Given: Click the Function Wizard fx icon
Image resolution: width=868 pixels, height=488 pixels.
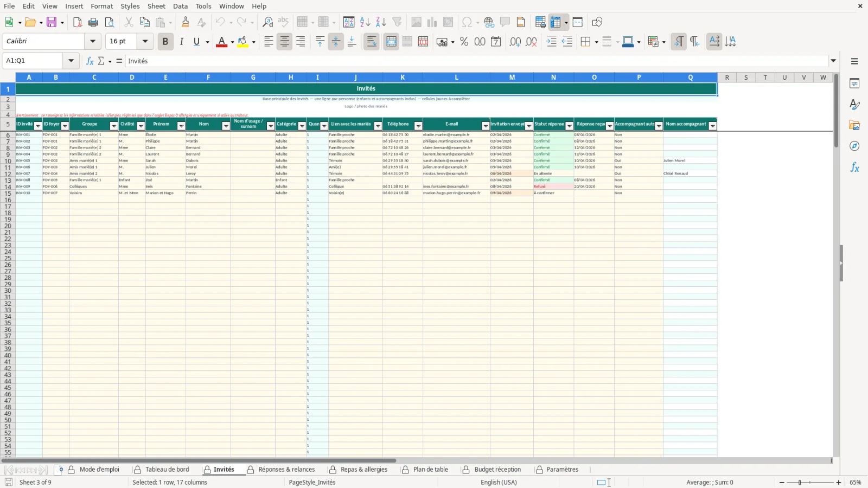Looking at the screenshot, I should tap(90, 61).
